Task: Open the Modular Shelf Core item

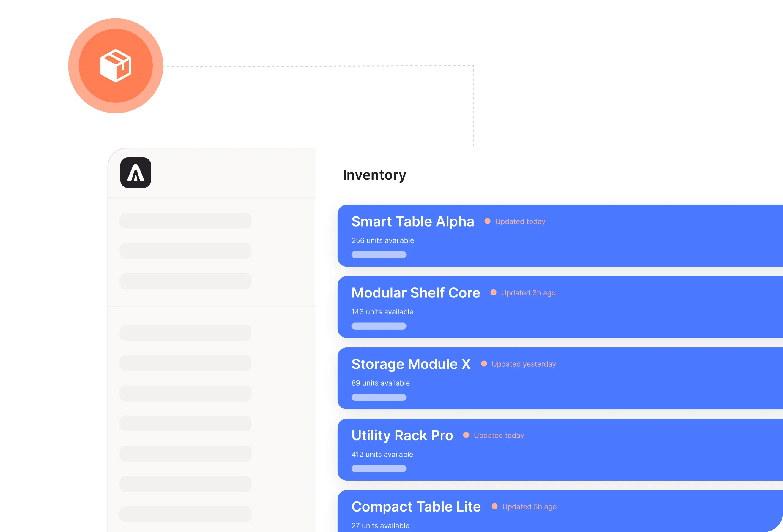Action: pos(415,293)
